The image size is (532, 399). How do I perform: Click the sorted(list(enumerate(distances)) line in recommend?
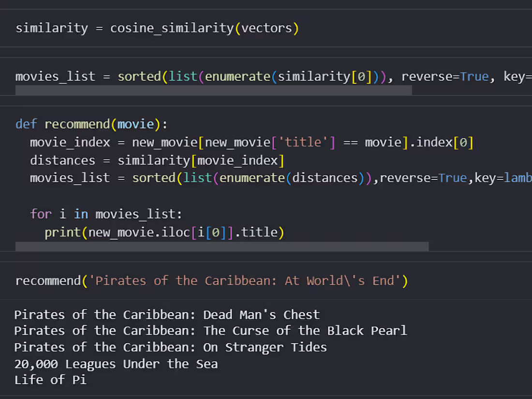(281, 178)
